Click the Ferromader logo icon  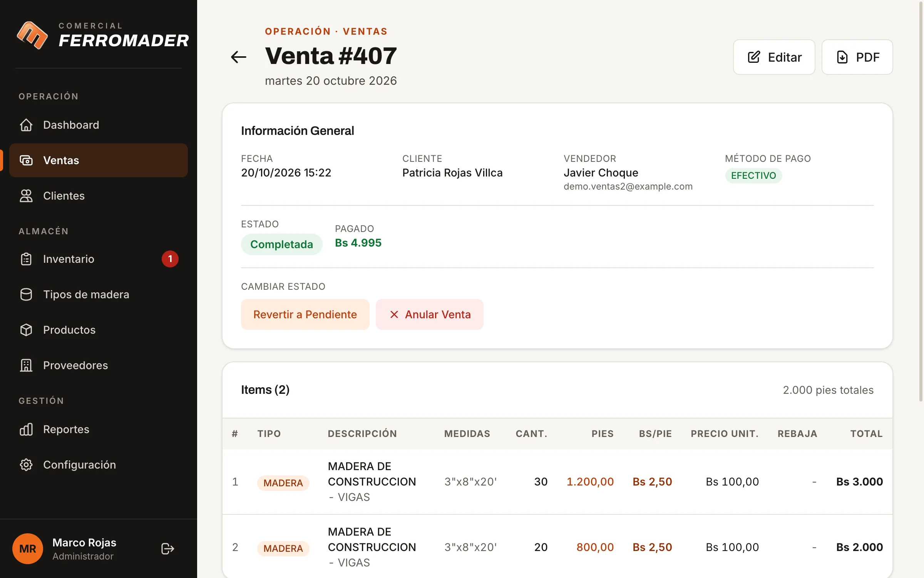pyautogui.click(x=32, y=35)
